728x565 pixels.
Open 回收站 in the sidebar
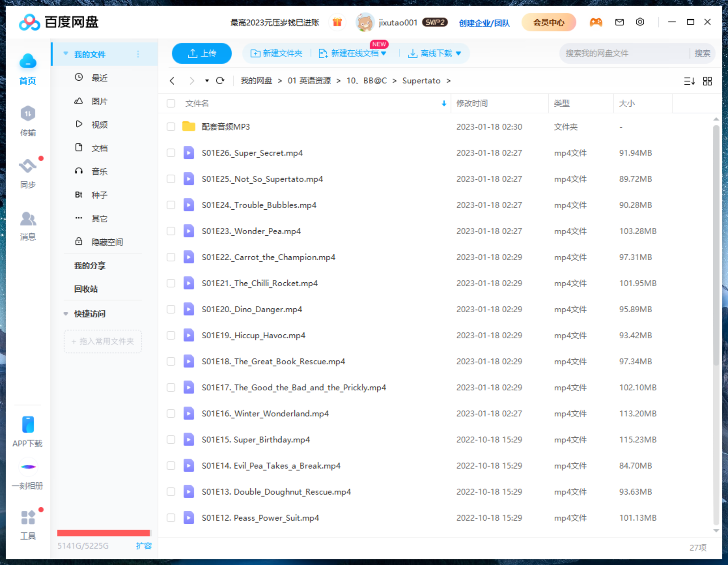(x=86, y=289)
